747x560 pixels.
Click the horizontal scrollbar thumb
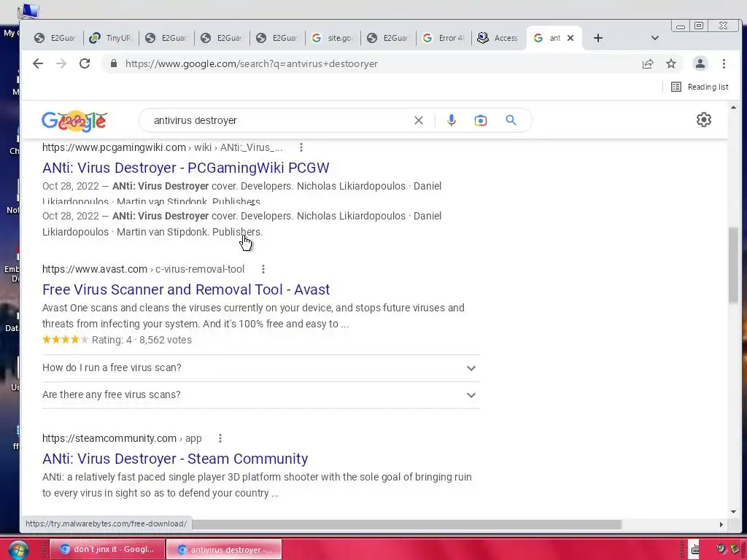coord(406,524)
